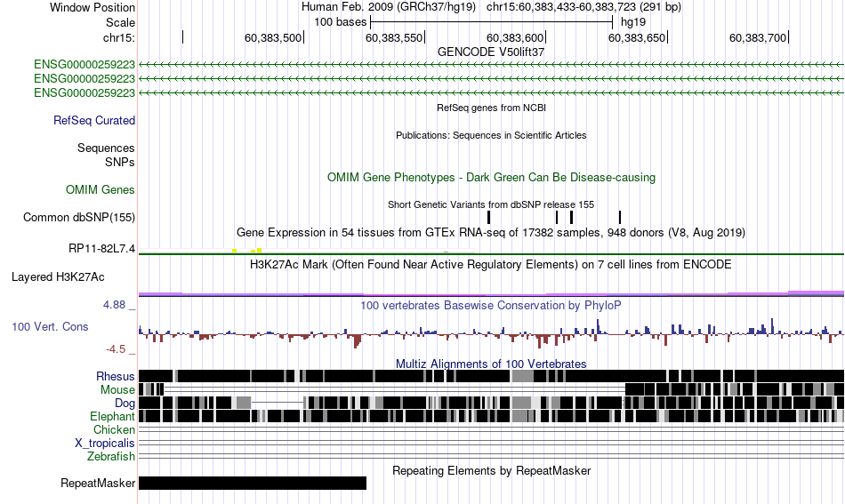Open the Layered H3K27Ac track label
This screenshot has height=504, width=845.
[x=58, y=276]
